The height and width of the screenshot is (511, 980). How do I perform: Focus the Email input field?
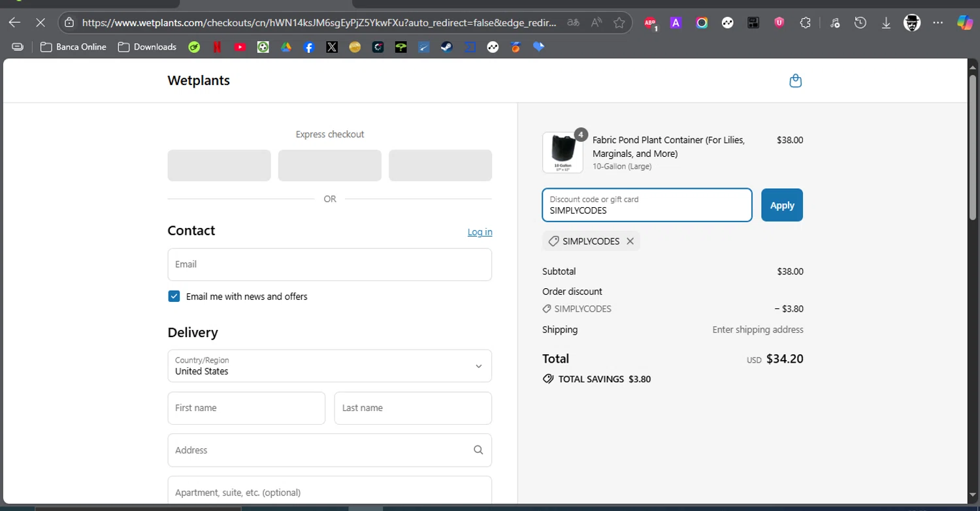329,265
